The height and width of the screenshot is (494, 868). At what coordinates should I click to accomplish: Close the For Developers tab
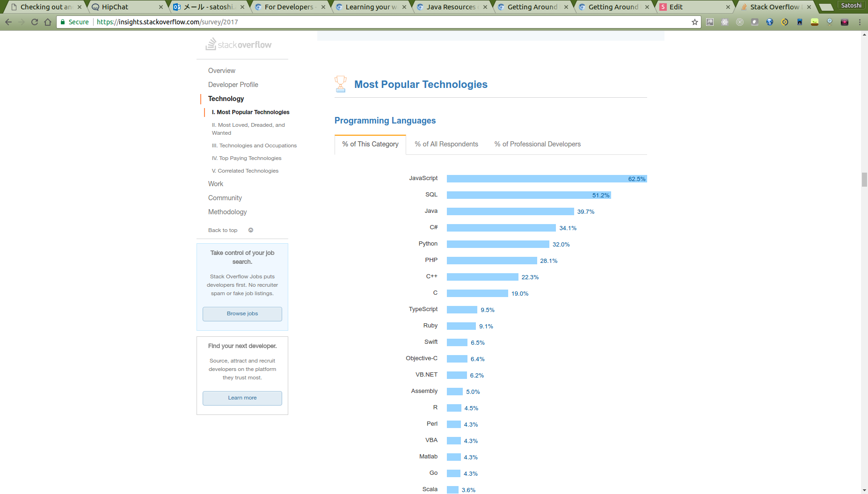(x=323, y=7)
